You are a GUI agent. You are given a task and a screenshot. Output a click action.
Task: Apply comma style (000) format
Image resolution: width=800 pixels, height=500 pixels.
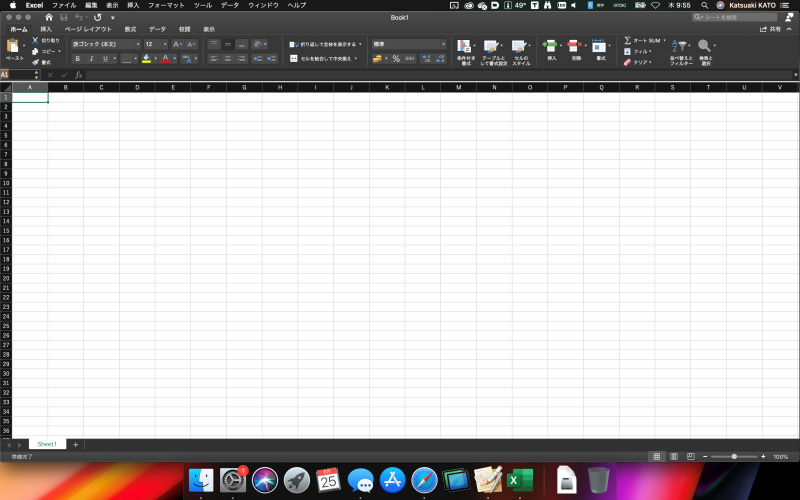[x=410, y=59]
